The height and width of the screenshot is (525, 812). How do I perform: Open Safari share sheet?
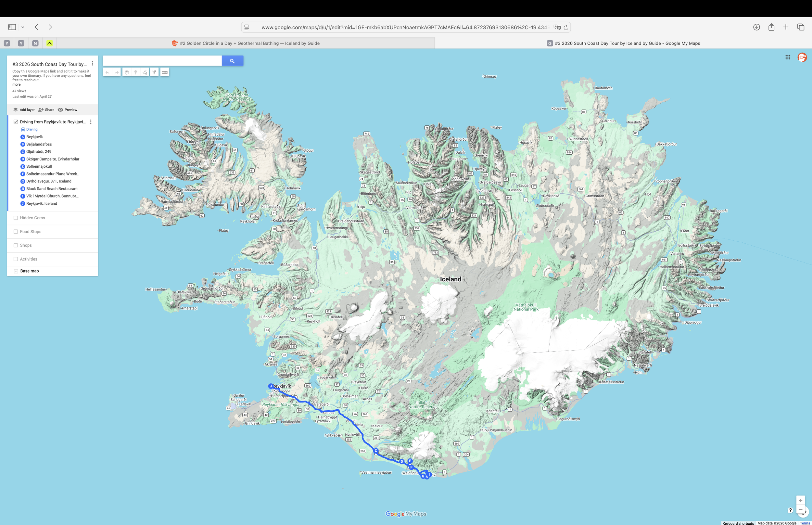click(771, 27)
